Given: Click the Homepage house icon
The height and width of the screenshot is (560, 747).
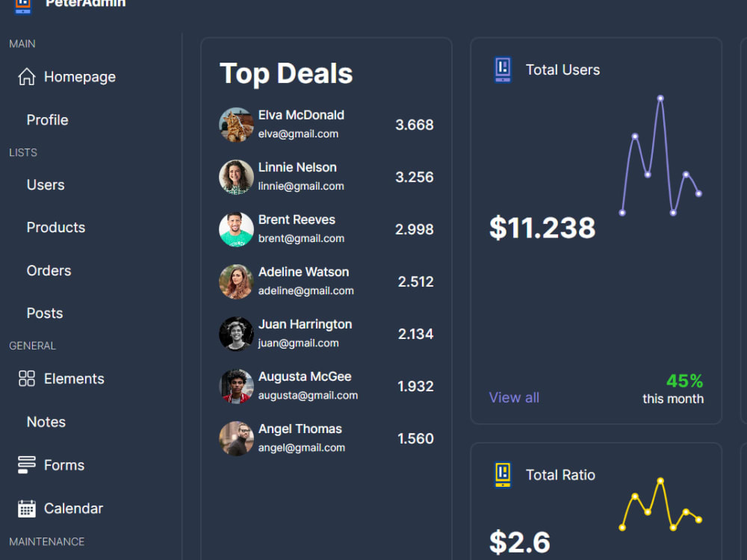Looking at the screenshot, I should click(x=27, y=77).
